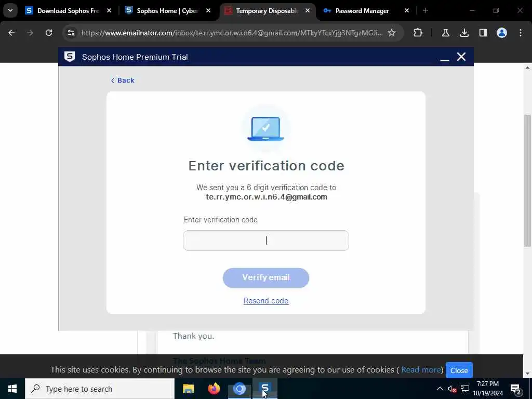Screen dimensions: 532x399
Task: Go Back in Sophos setup
Action: (123, 81)
